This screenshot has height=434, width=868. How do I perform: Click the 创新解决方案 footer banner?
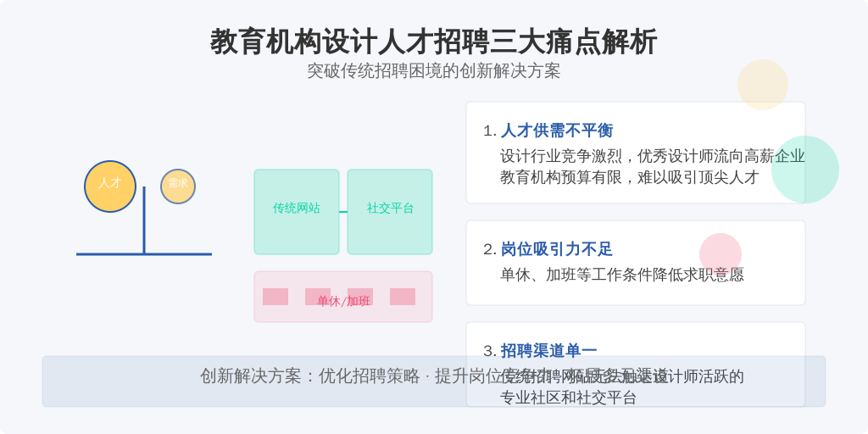tap(434, 381)
